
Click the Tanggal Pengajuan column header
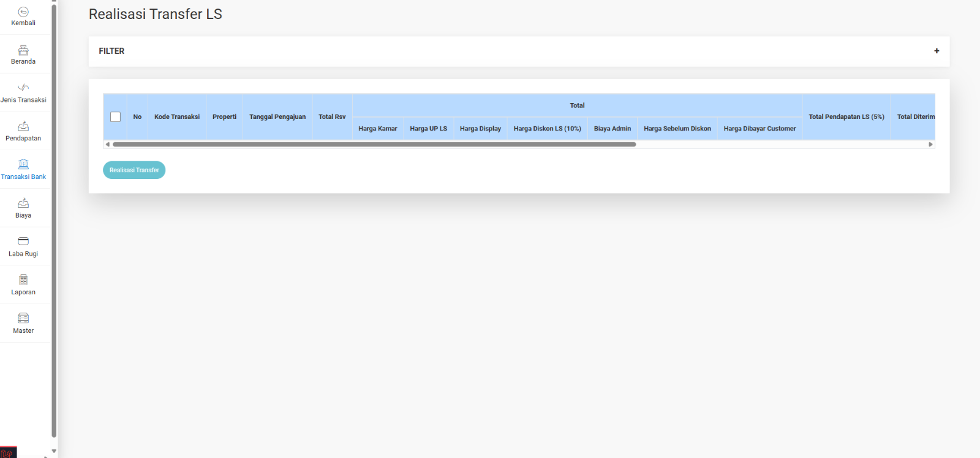pyautogui.click(x=277, y=117)
